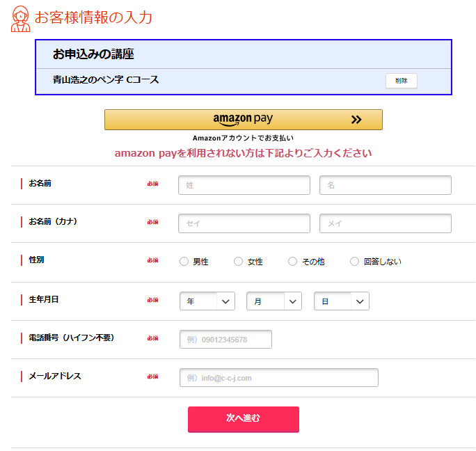
Task: Open the birth day 日 dropdown
Action: (342, 301)
